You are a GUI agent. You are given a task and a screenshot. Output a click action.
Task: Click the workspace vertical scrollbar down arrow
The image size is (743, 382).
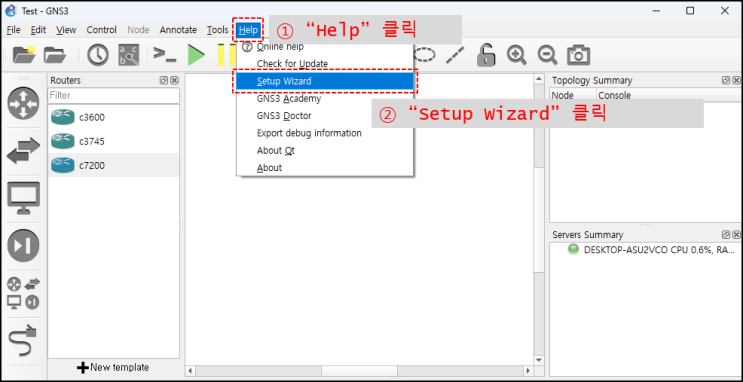pyautogui.click(x=538, y=360)
